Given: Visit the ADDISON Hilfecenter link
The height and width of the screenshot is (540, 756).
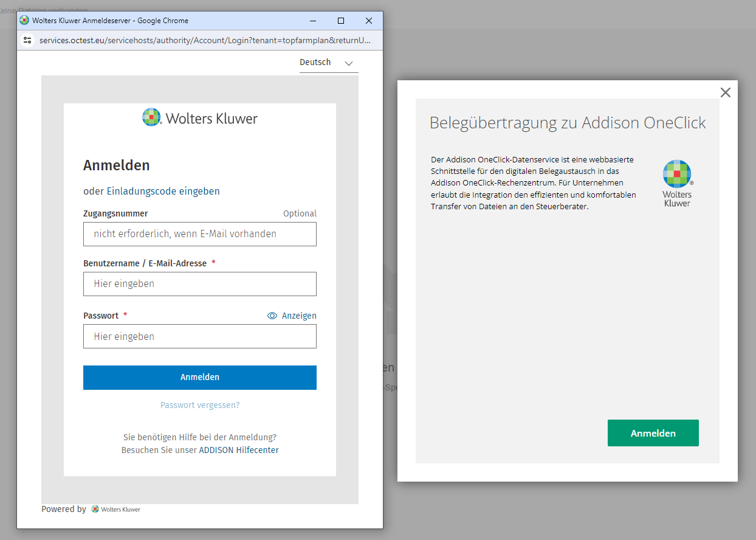Looking at the screenshot, I should click(x=239, y=450).
